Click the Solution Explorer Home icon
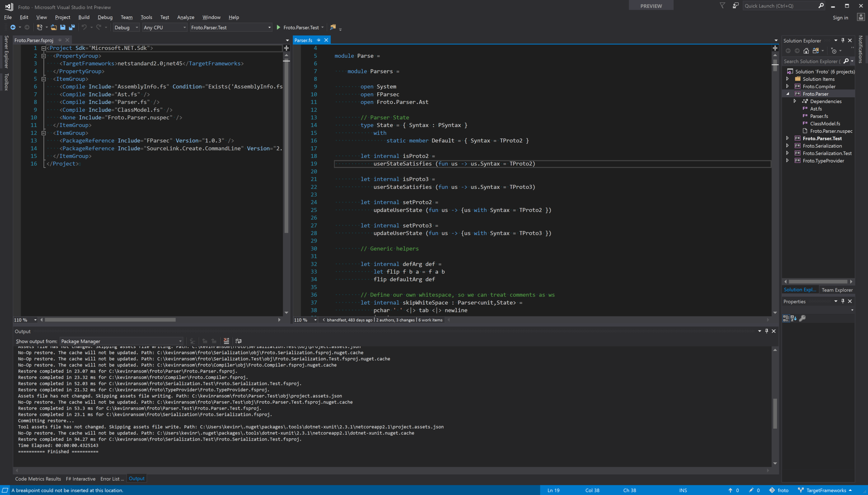 pyautogui.click(x=806, y=51)
